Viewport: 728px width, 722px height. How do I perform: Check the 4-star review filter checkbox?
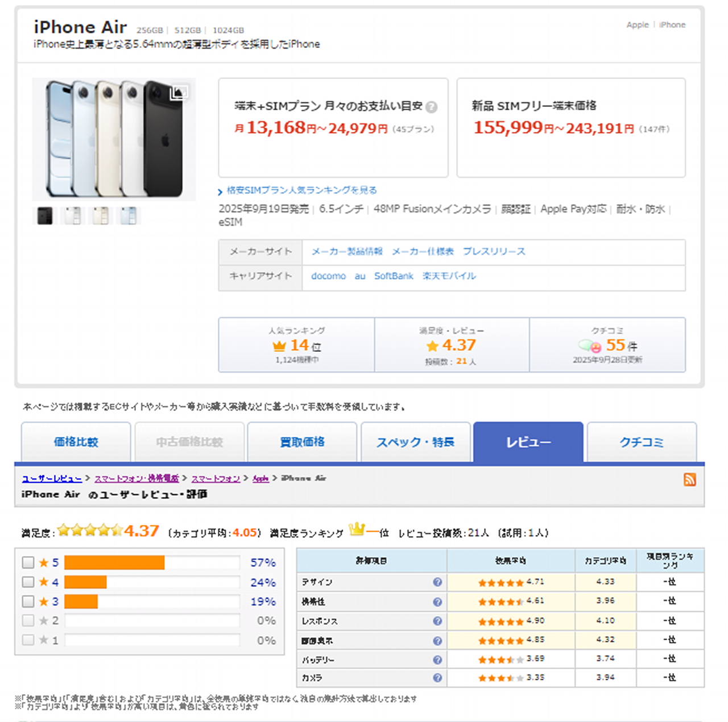click(28, 582)
